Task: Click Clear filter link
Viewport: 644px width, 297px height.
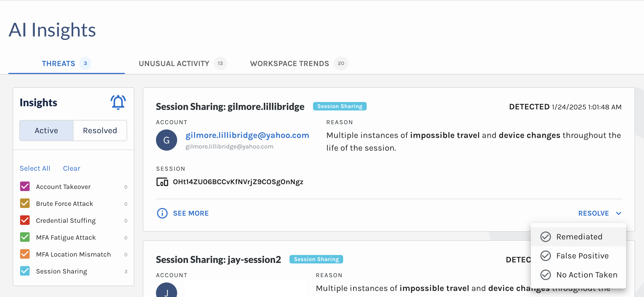Action: pyautogui.click(x=72, y=168)
